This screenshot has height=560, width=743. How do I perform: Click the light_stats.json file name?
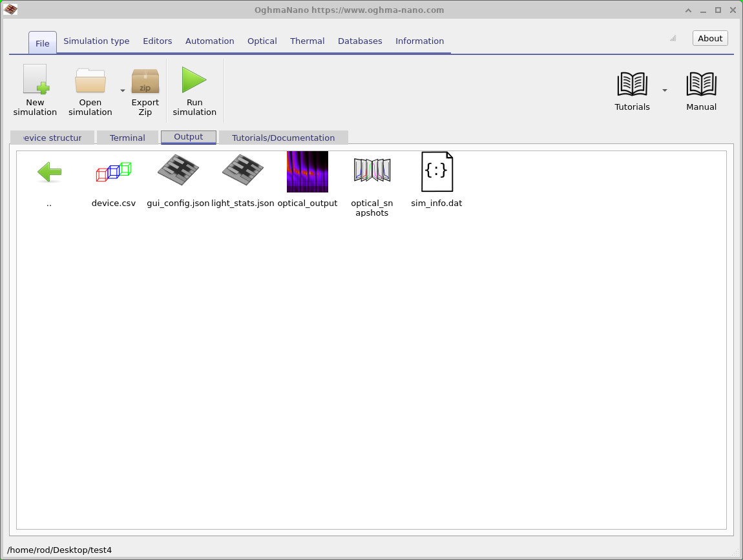tap(243, 203)
